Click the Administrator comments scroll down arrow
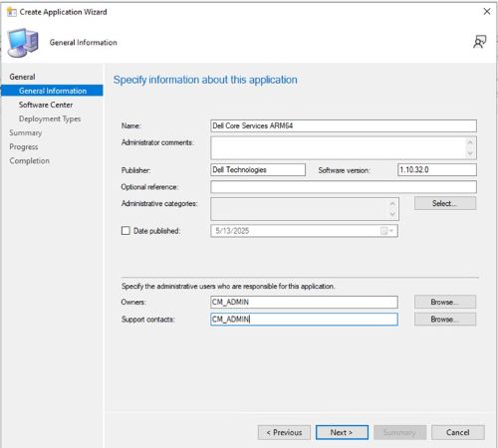The height and width of the screenshot is (448, 498). tap(470, 153)
